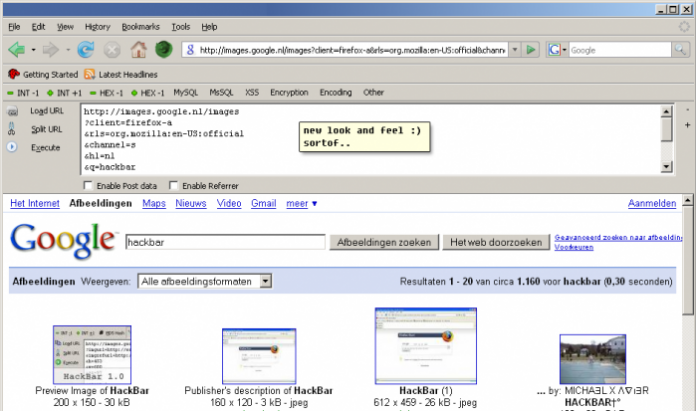
Task: Click the Google search box containing 'hackbar'
Action: [x=225, y=242]
